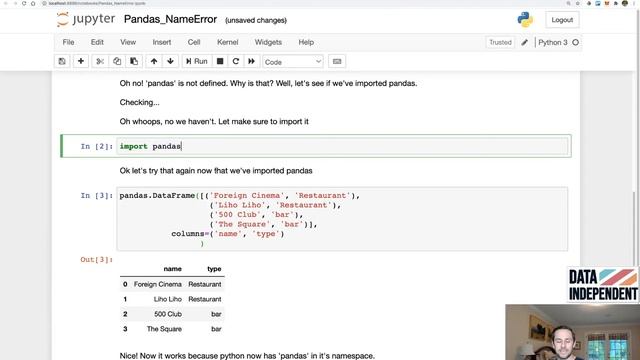Screen dimensions: 640x360
Task: Copy selected cells icon
Action: (117, 61)
